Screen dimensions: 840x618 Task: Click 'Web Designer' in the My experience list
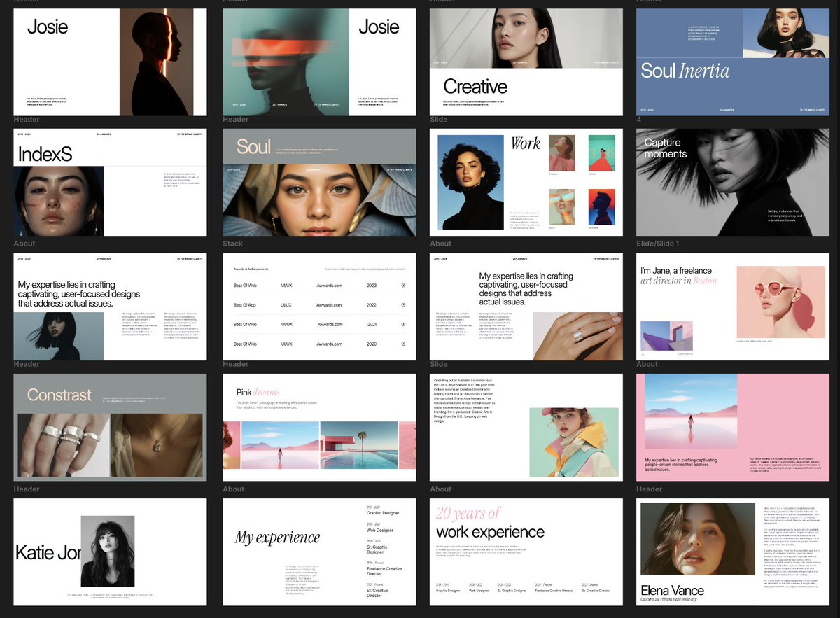click(x=381, y=531)
